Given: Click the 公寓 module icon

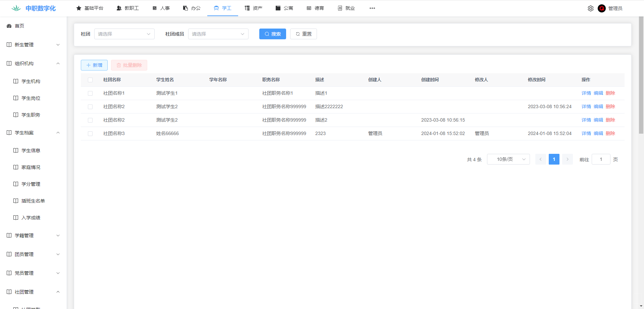Looking at the screenshot, I should [278, 8].
